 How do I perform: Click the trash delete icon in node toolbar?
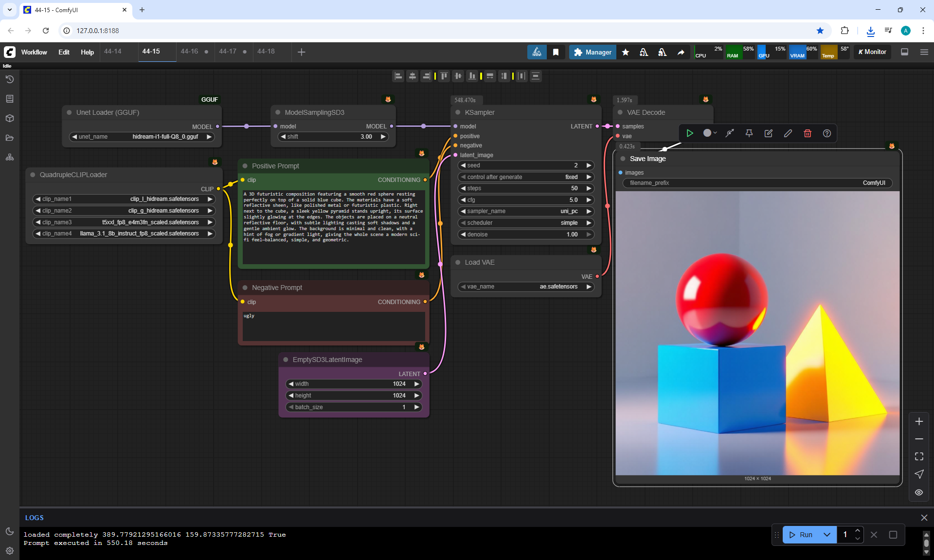pos(808,133)
